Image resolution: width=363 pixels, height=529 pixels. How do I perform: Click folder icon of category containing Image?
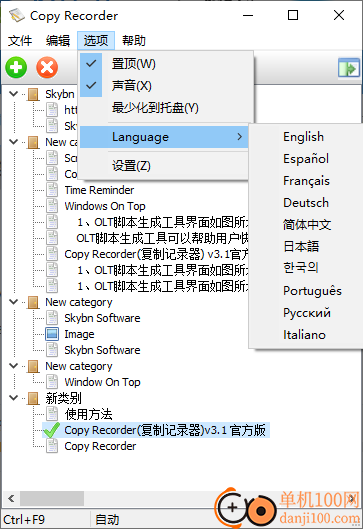click(33, 302)
